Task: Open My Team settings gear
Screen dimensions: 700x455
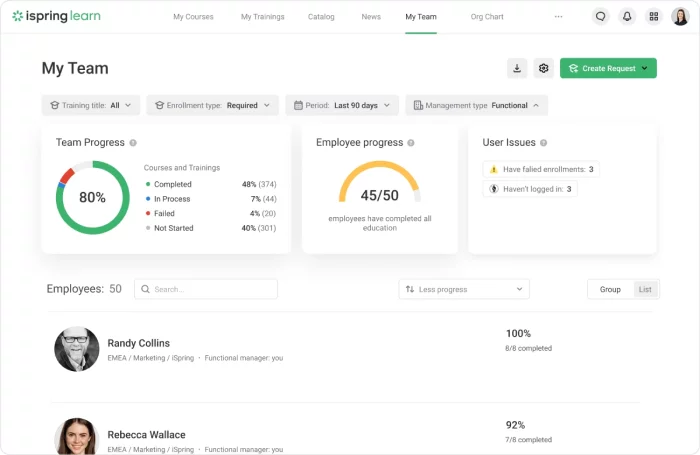Action: point(543,68)
